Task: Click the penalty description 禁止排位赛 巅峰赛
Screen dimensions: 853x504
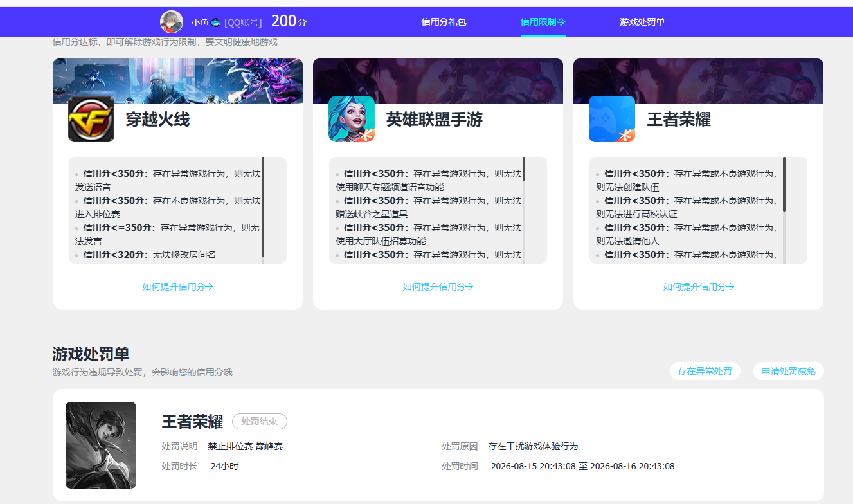Action: pos(246,446)
